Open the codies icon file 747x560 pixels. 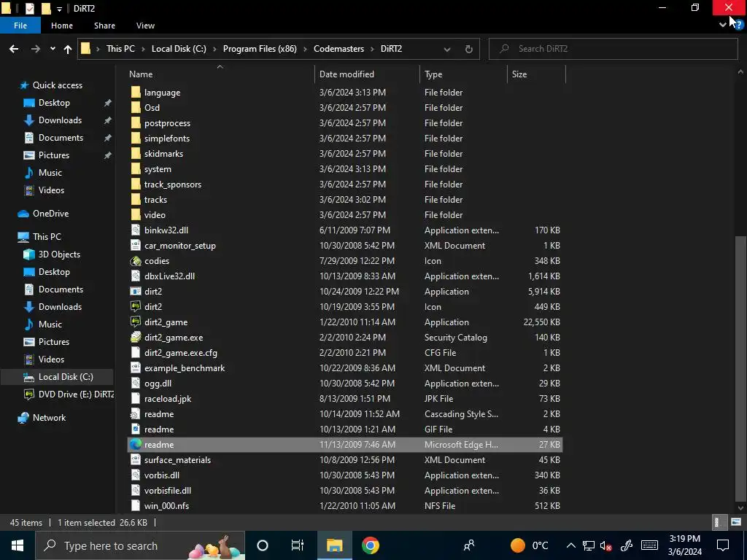157,261
